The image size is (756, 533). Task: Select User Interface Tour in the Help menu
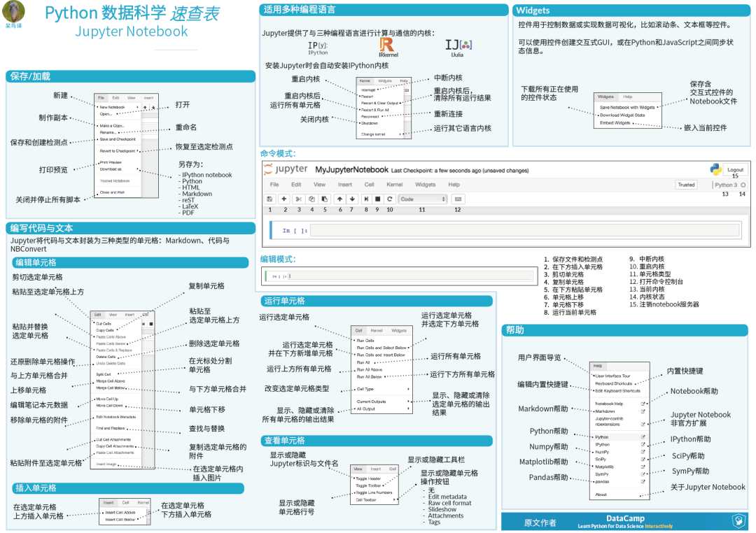coord(612,376)
